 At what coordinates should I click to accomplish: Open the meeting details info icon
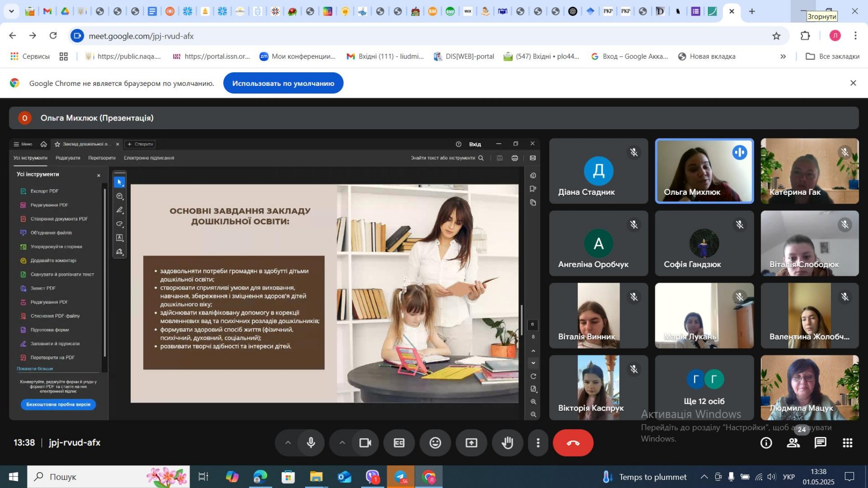766,443
